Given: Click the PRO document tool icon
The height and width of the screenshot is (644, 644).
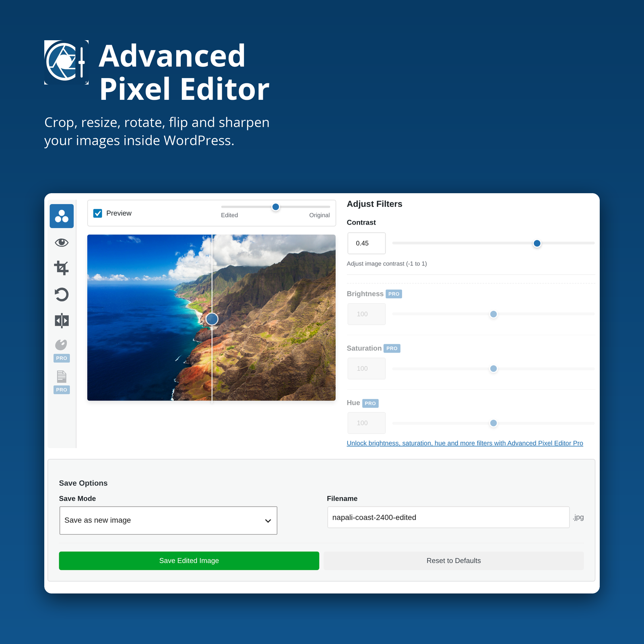Looking at the screenshot, I should click(62, 376).
